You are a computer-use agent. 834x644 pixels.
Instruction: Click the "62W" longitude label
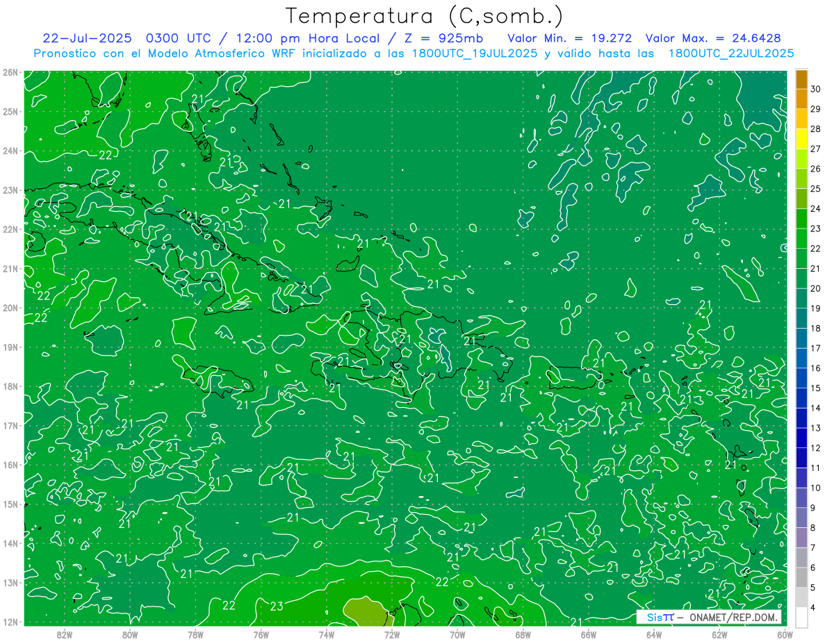pyautogui.click(x=719, y=634)
